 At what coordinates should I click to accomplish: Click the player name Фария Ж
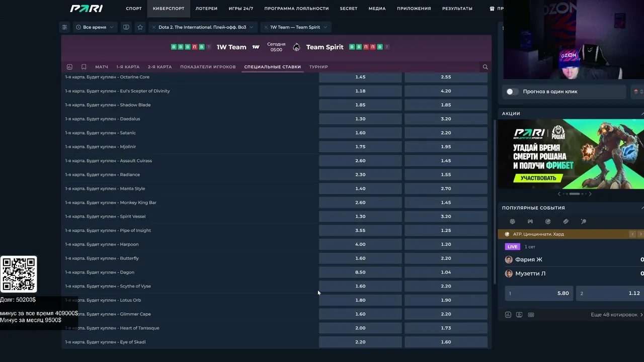pyautogui.click(x=528, y=259)
